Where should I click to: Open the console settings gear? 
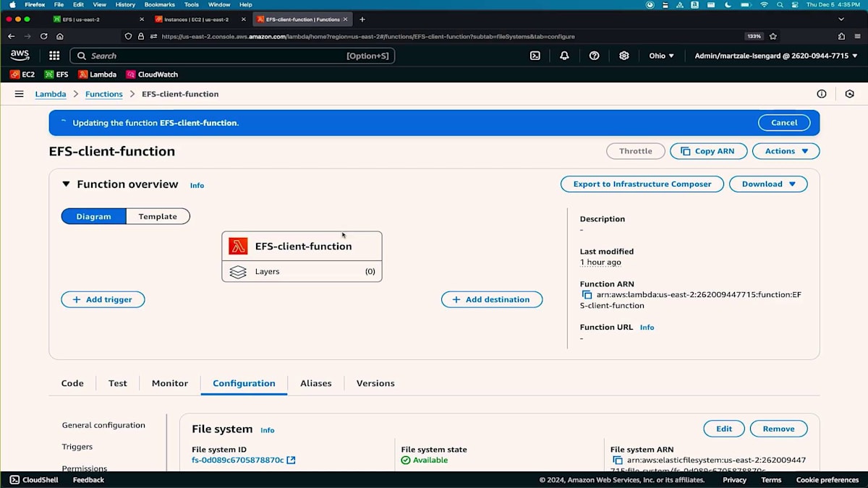coord(624,56)
